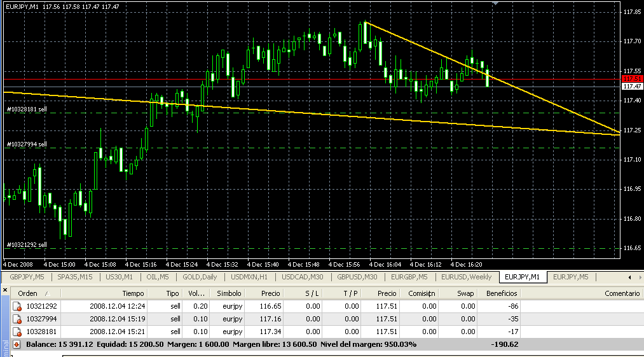The height and width of the screenshot is (357, 644).
Task: Click the sort triangle in the Orden header
Action: [x=47, y=293]
